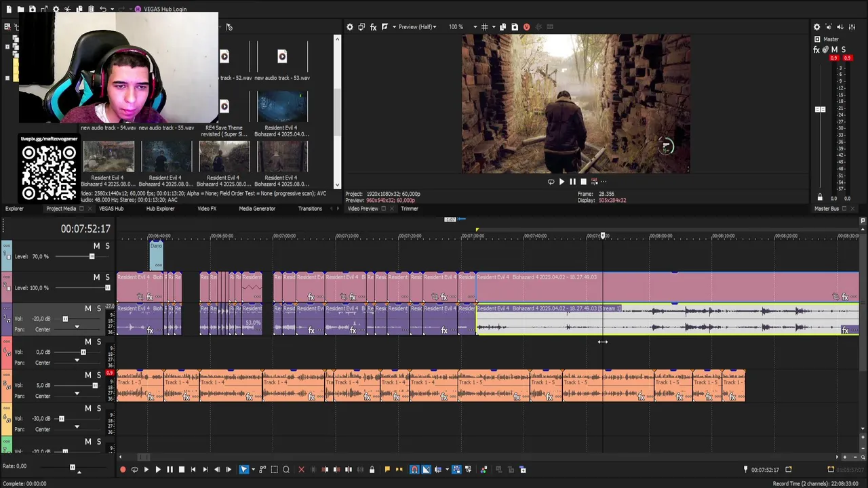The width and height of the screenshot is (868, 488).
Task: Click the Rate slider handle at bottom left
Action: pyautogui.click(x=73, y=467)
